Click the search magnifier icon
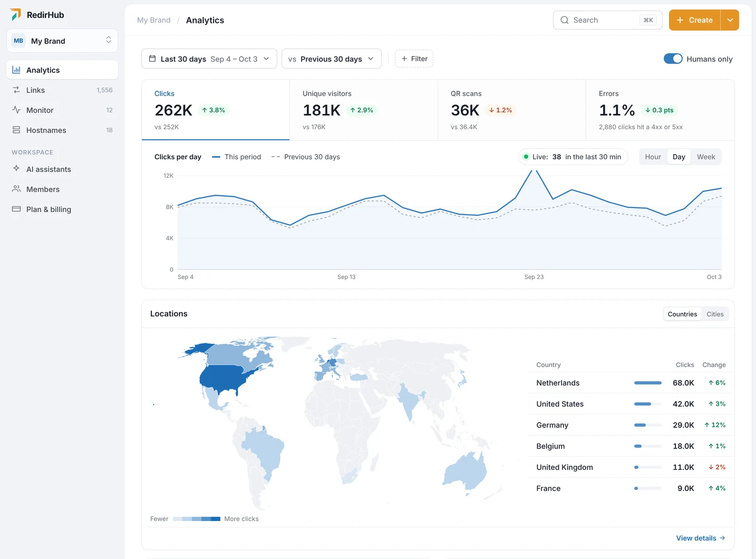 [x=565, y=20]
